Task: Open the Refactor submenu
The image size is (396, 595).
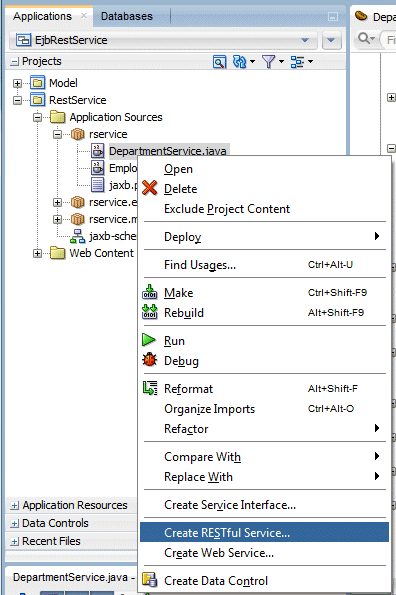Action: (x=265, y=429)
